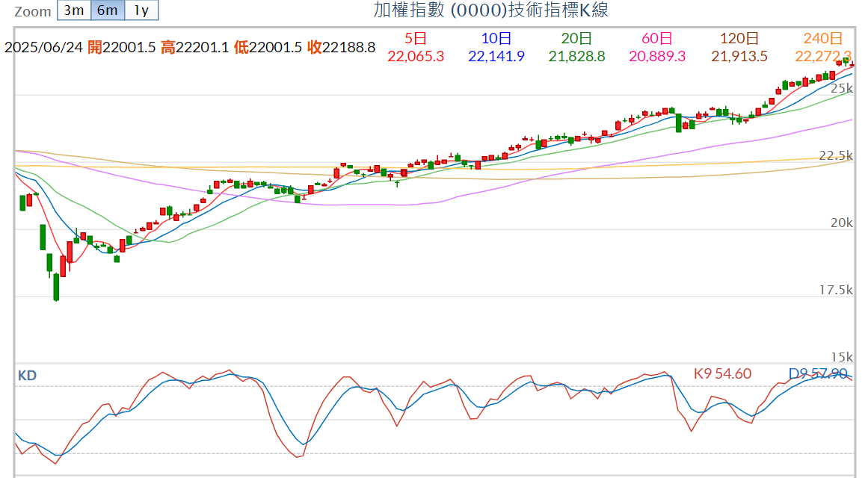Click the close price 收22188.8
This screenshot has height=478, width=868.
coord(342,48)
